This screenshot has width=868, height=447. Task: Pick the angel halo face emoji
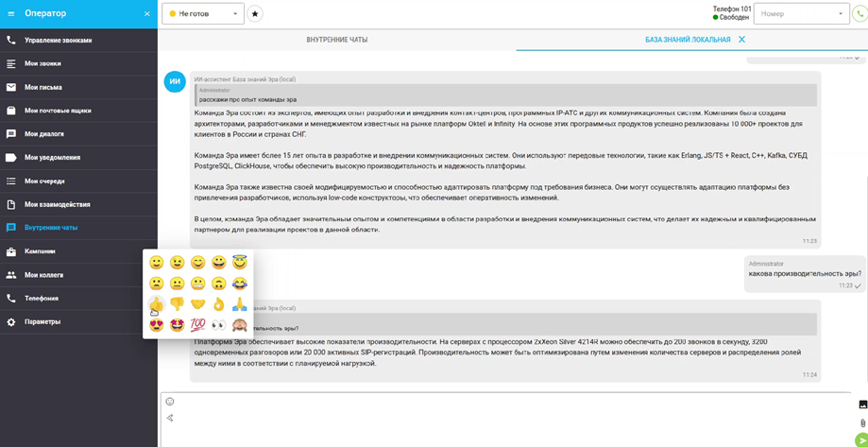click(239, 262)
